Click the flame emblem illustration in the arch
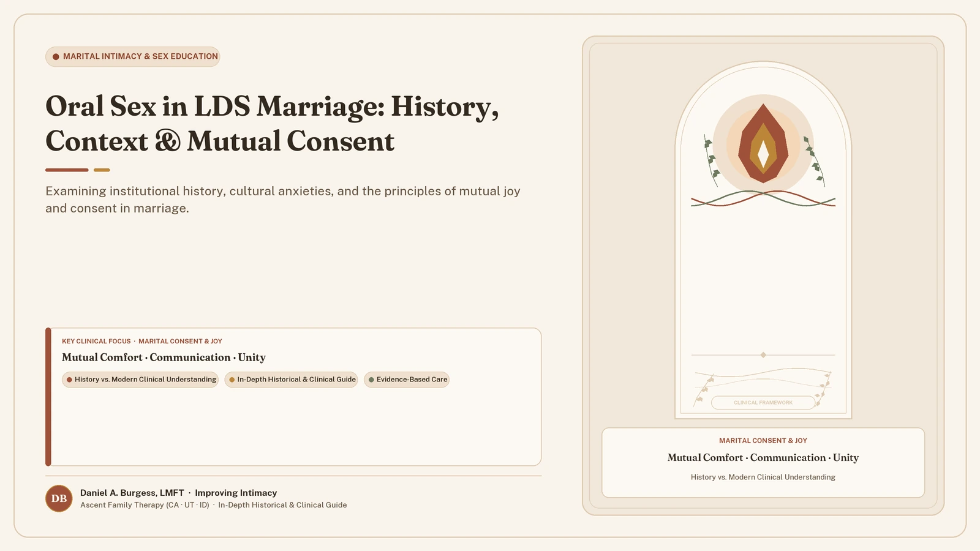980x551 pixels. [x=763, y=144]
